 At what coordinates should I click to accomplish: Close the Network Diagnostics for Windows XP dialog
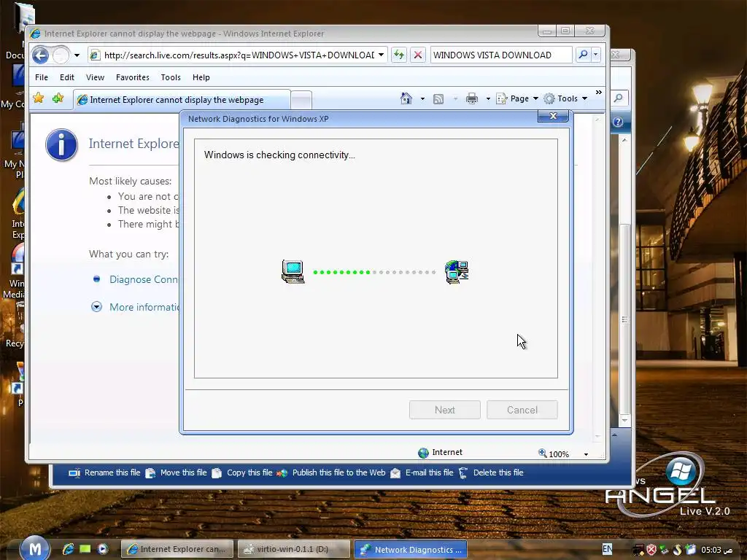tap(553, 116)
